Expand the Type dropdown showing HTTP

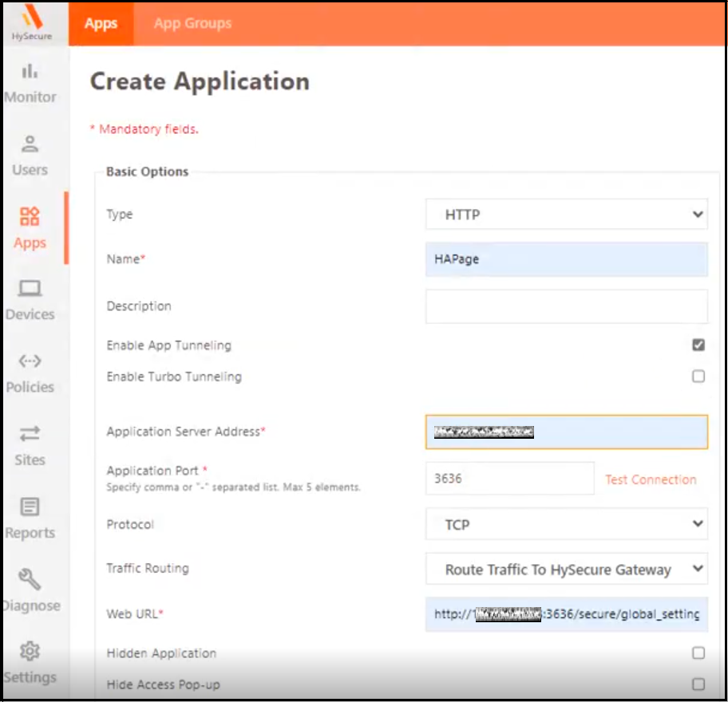[x=566, y=215]
